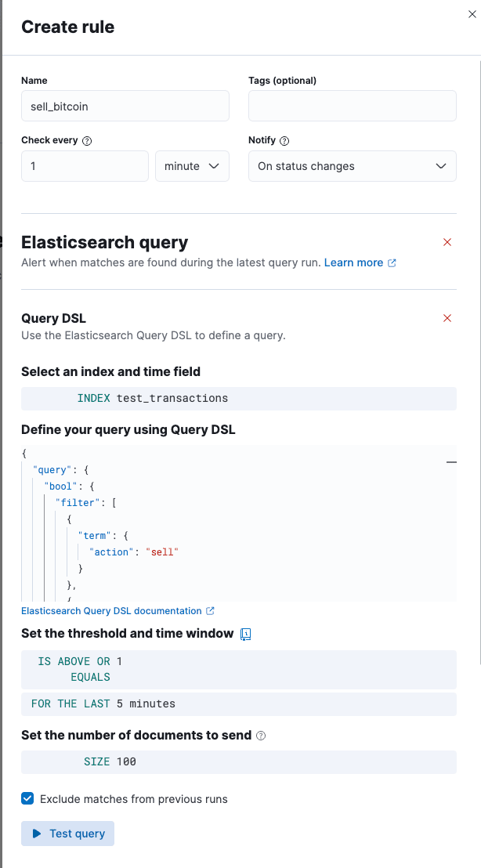Focus the Tags optional input field
The width and height of the screenshot is (481, 868).
pos(352,105)
